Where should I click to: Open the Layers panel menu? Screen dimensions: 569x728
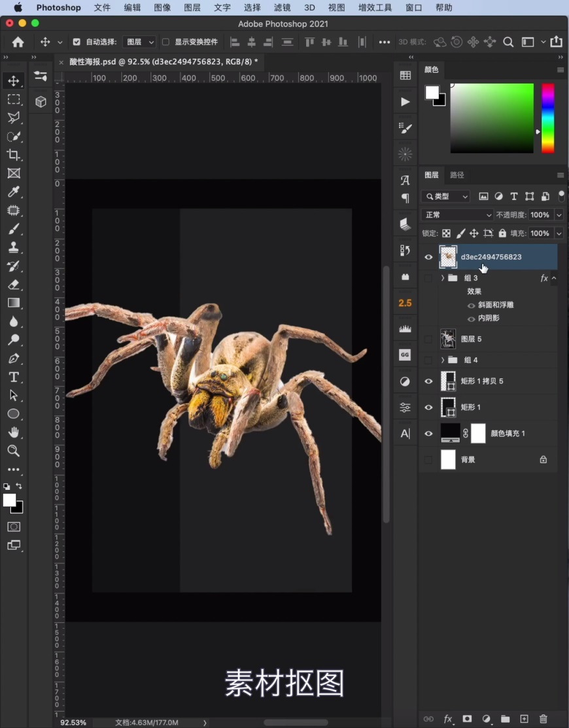pyautogui.click(x=560, y=175)
